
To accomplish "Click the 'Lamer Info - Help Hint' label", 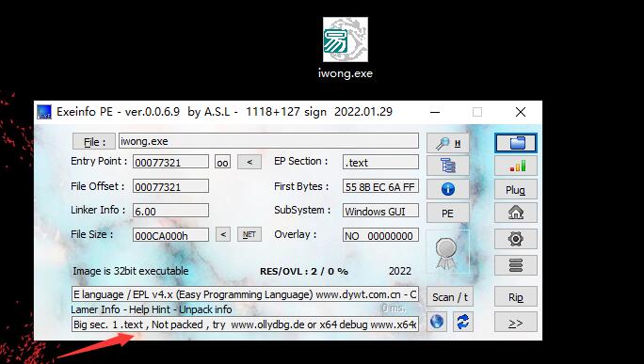I will [152, 309].
